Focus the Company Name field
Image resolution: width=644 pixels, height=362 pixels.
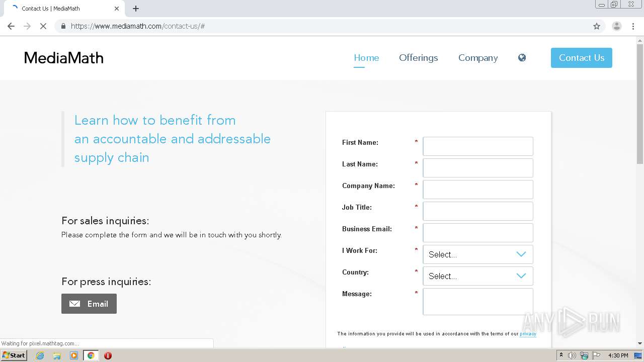(478, 190)
